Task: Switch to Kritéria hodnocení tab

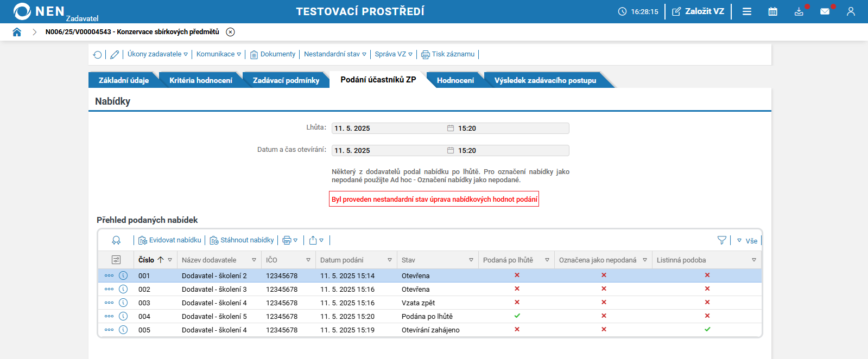Action: tap(201, 80)
